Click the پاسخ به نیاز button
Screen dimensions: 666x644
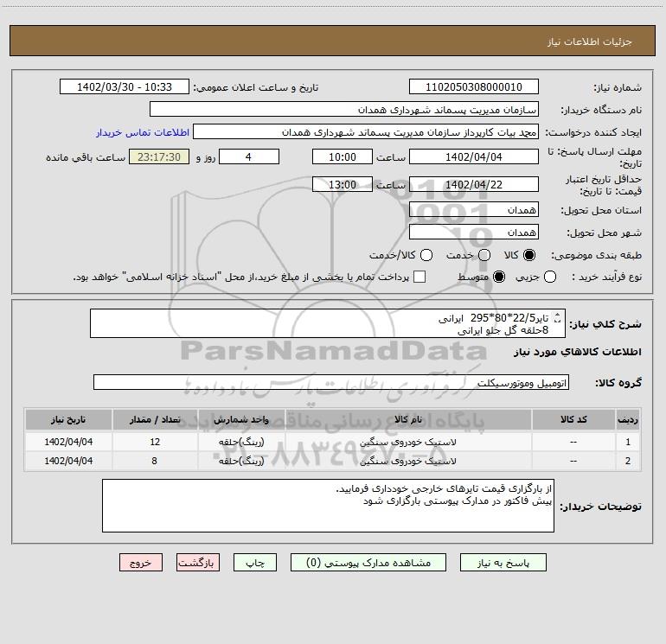click(503, 563)
